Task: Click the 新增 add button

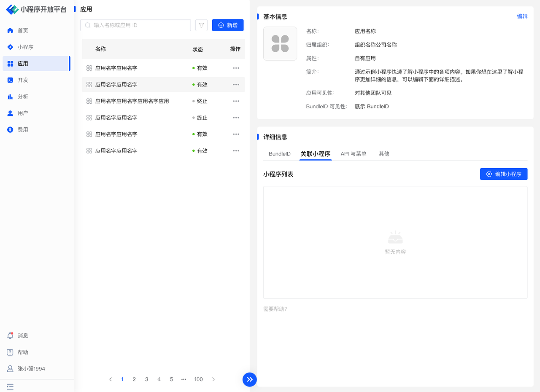Action: 228,25
